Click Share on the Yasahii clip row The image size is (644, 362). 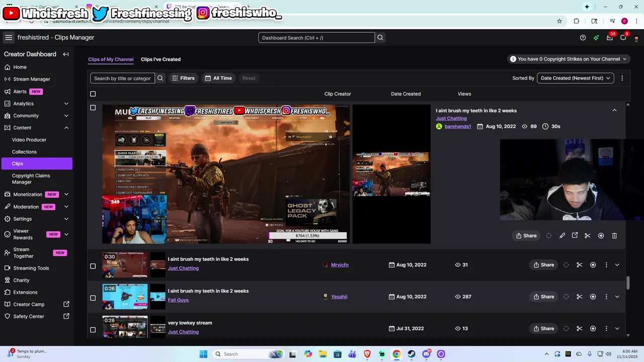[543, 297]
